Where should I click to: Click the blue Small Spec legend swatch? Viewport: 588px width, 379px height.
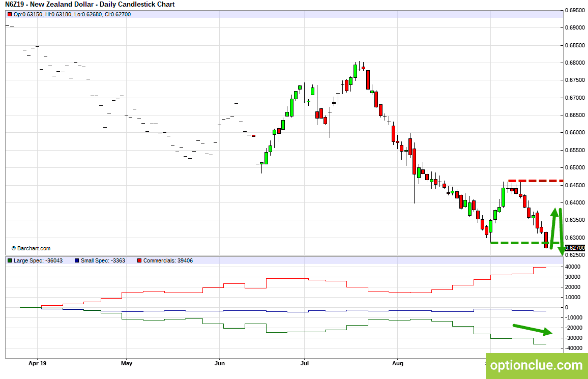[77, 260]
